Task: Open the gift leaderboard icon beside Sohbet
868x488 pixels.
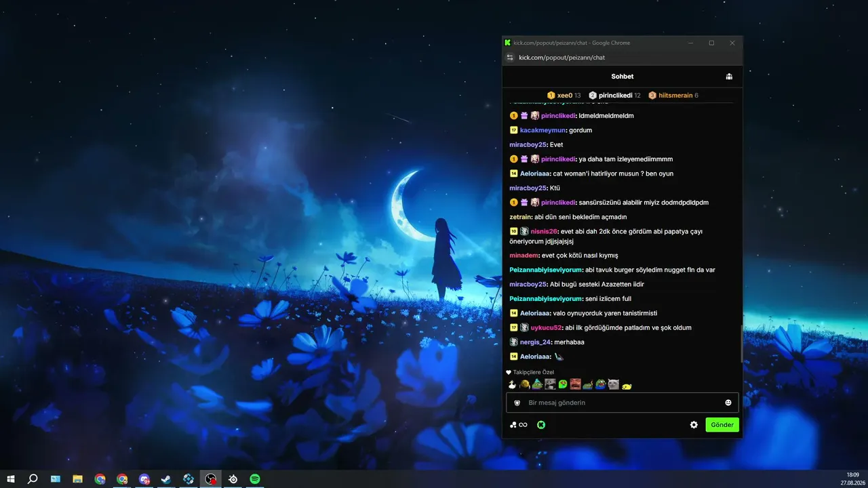Action: pos(729,77)
